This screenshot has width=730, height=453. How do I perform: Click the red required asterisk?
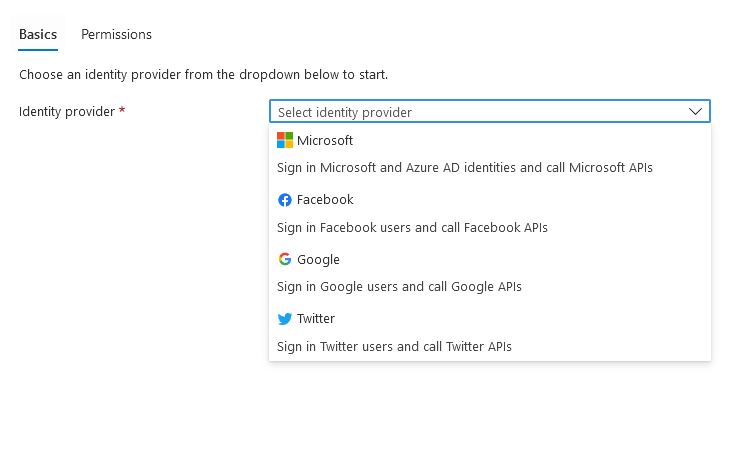[x=122, y=111]
